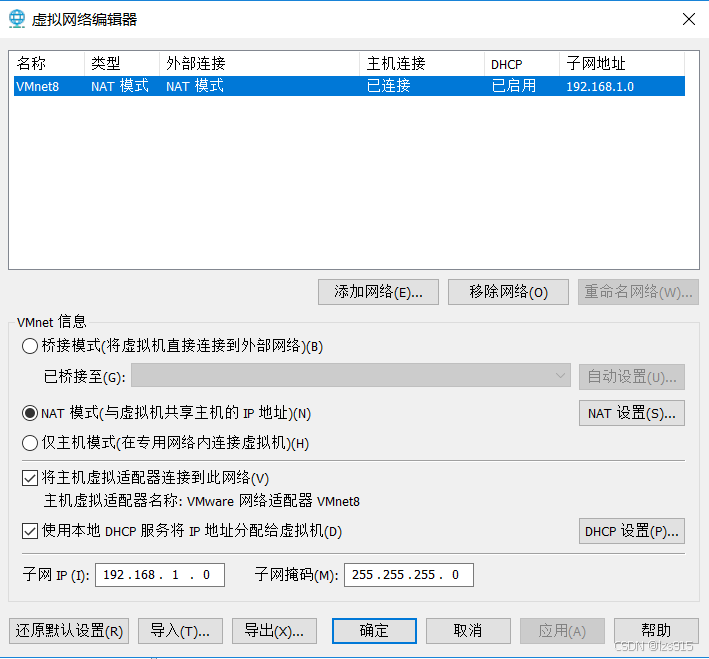Open NAT 设置(S)... dialog

[632, 413]
